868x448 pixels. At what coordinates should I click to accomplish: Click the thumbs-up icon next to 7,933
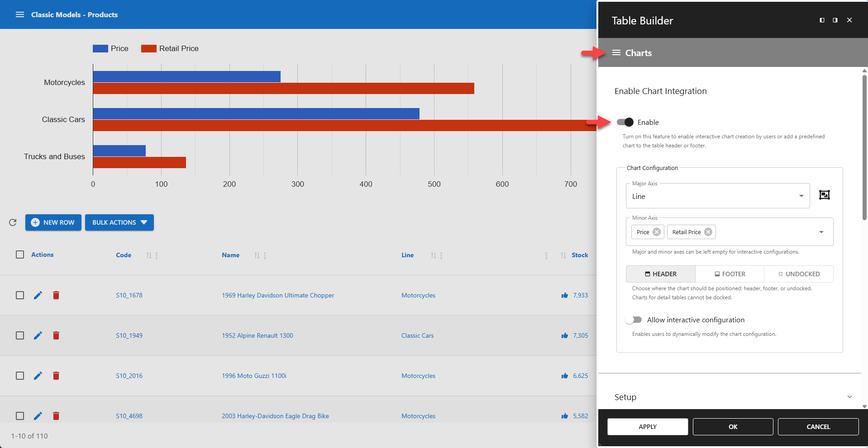pos(564,295)
